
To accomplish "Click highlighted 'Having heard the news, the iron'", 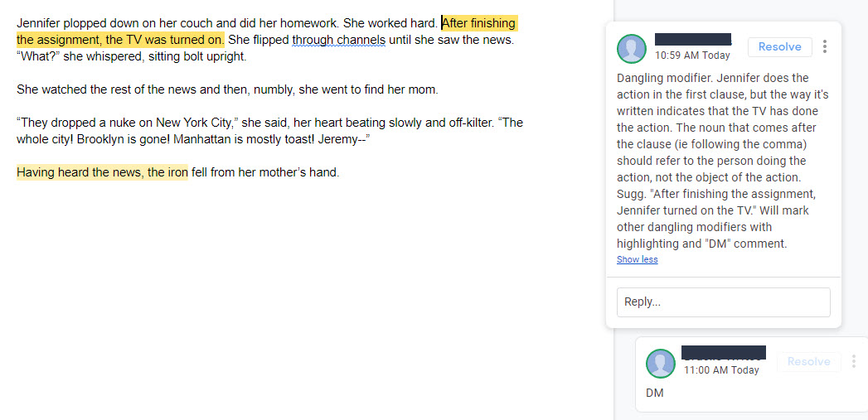I will (103, 172).
